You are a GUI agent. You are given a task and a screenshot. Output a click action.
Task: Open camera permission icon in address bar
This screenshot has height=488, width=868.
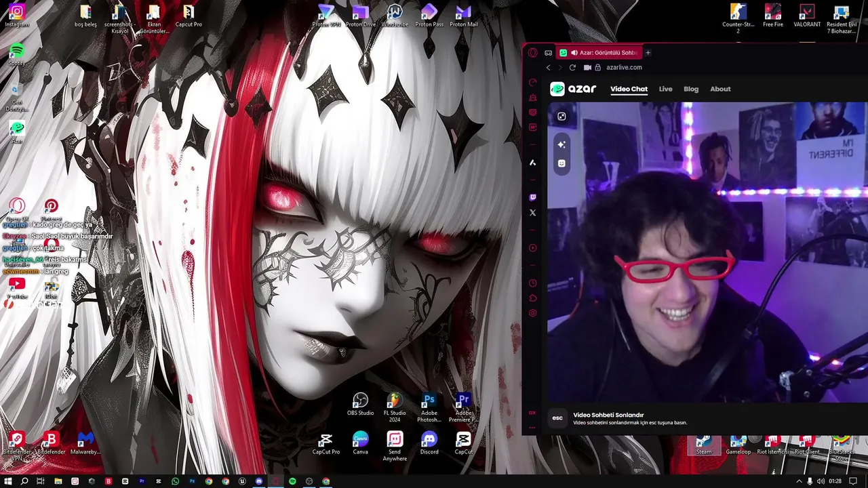pos(587,68)
